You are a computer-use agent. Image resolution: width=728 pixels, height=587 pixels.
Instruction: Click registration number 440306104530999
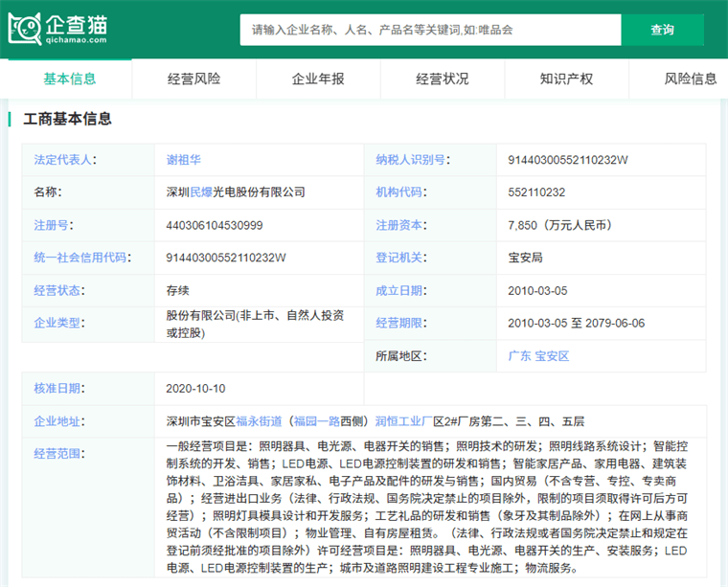click(214, 225)
